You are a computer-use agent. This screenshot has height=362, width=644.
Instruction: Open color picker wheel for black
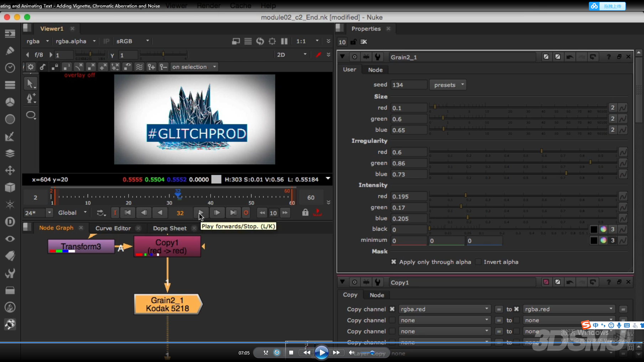pos(603,229)
